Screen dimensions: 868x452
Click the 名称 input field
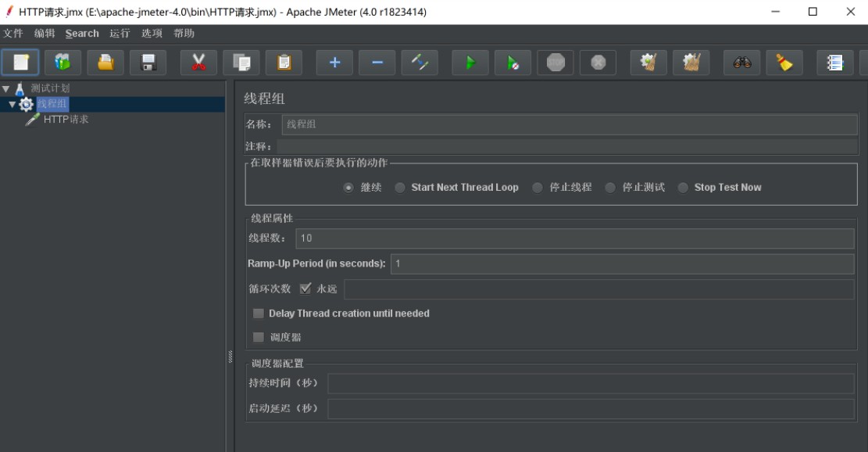tap(570, 124)
